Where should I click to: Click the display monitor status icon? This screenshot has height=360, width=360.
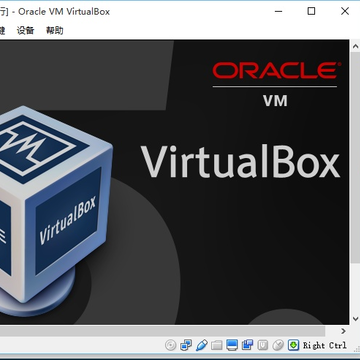click(232, 345)
